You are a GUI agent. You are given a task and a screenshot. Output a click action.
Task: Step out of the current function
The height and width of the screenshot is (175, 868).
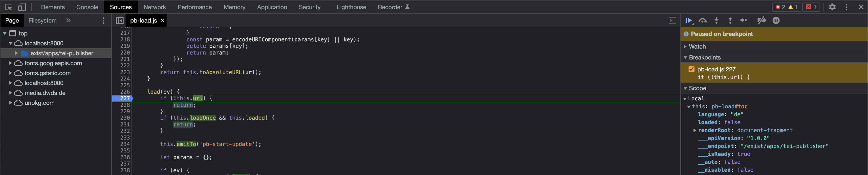coord(730,20)
